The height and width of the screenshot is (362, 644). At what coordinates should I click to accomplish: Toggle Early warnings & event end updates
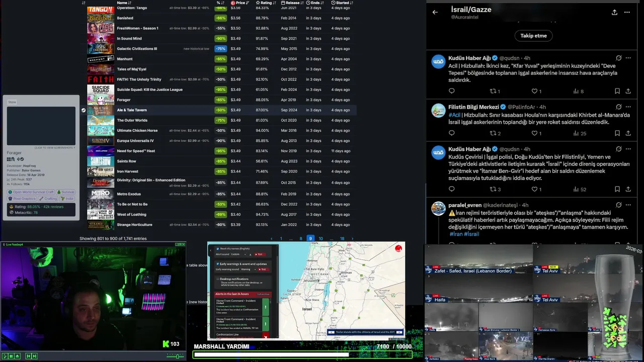217,264
